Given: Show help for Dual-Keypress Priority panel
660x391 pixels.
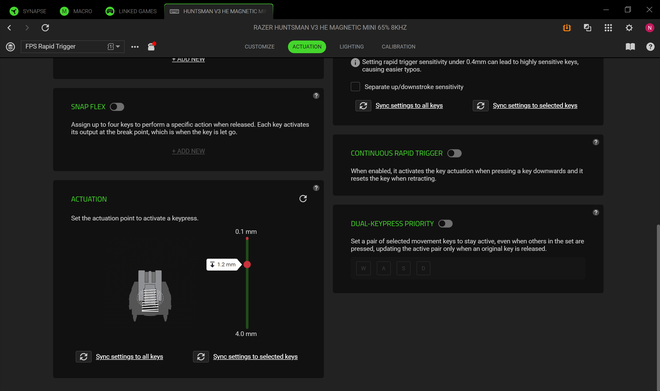Looking at the screenshot, I should coord(596,213).
